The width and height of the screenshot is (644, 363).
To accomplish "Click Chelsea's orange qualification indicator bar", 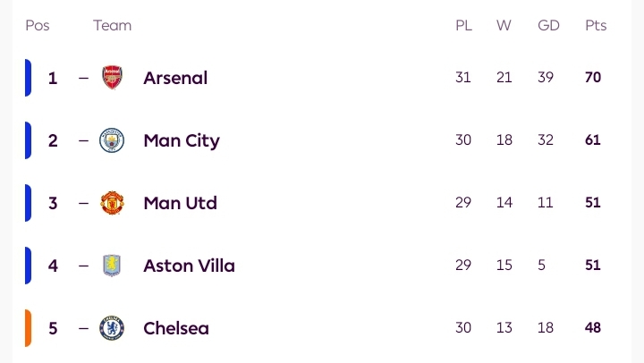I will (x=28, y=328).
